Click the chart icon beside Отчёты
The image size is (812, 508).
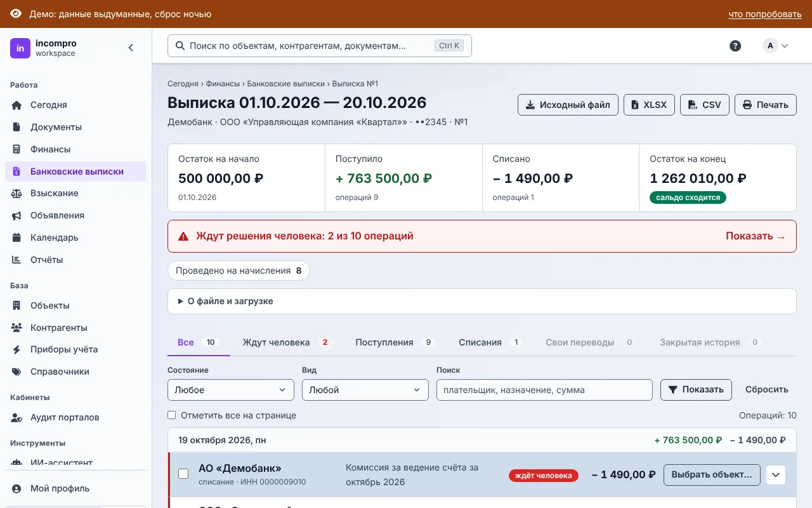[17, 260]
